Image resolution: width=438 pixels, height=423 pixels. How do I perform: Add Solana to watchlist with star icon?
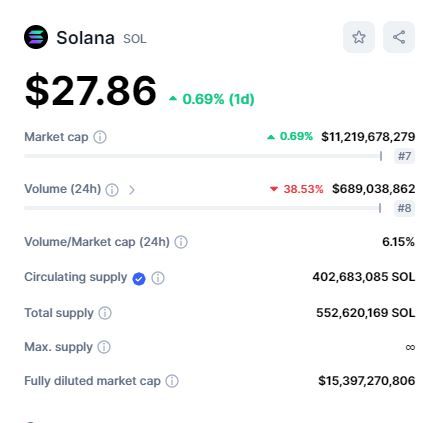[359, 37]
